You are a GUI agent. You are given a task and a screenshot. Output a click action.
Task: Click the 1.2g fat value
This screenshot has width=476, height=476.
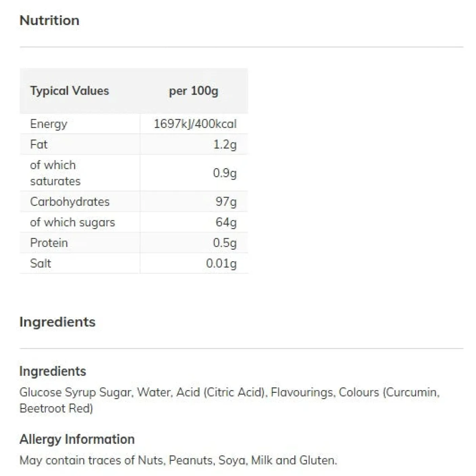[x=225, y=144]
